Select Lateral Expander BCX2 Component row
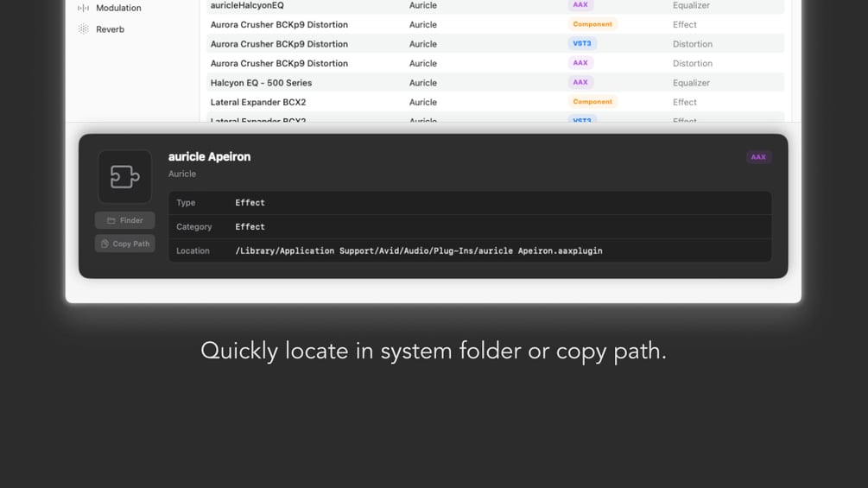The image size is (868, 488). 496,102
